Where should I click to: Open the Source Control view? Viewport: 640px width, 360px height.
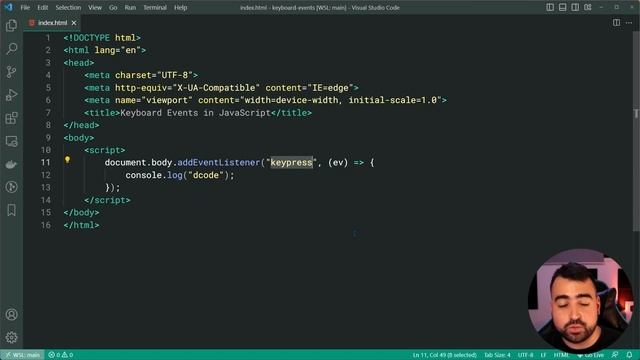pos(11,72)
